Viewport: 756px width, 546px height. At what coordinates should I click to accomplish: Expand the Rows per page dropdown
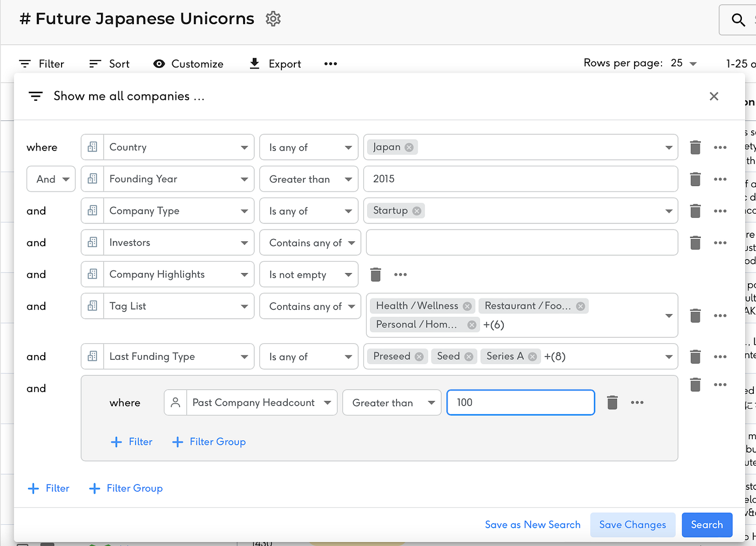tap(684, 64)
